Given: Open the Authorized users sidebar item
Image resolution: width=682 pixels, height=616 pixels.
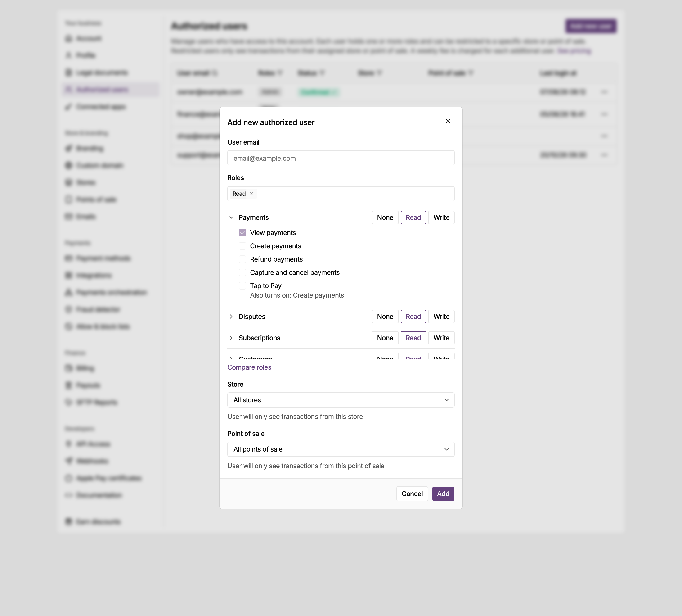Looking at the screenshot, I should (111, 89).
